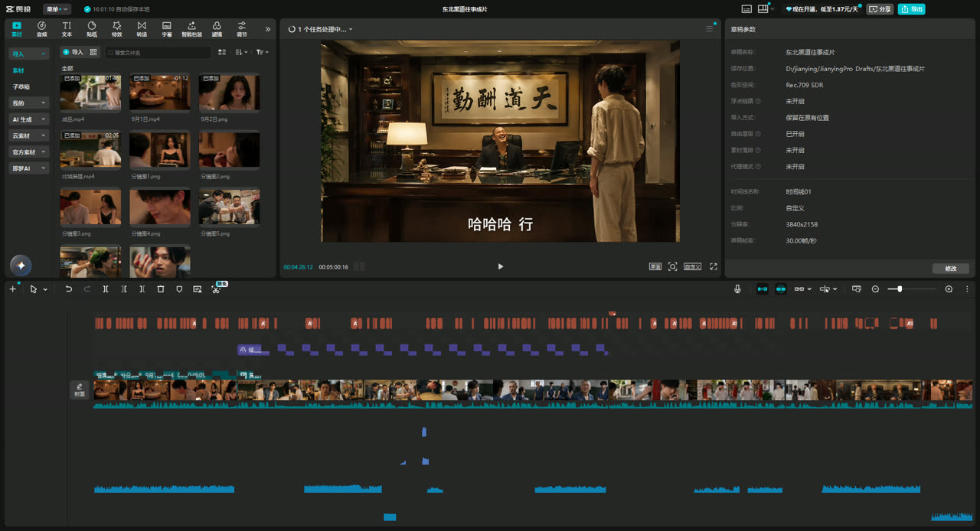Click the QR code import icon
The image size is (980, 531).
(93, 52)
